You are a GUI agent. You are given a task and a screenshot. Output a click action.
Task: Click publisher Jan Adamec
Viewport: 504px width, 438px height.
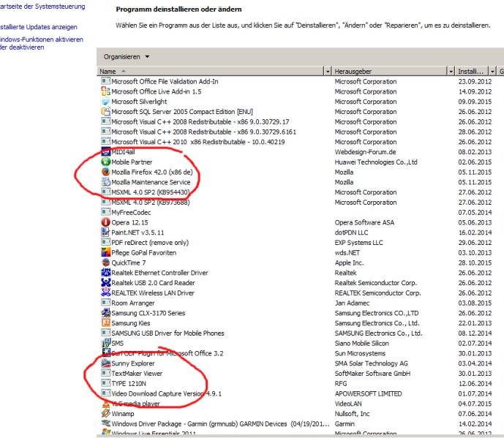[352, 303]
